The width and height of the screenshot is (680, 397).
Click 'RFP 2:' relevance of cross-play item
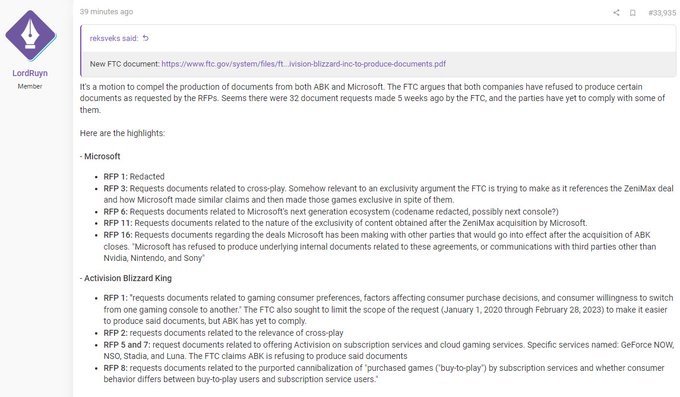(223, 333)
